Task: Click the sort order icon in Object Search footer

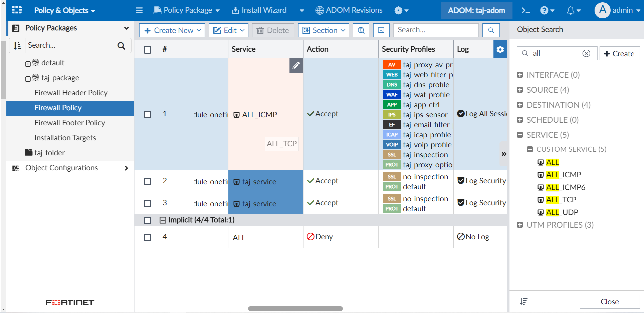Action: (523, 302)
